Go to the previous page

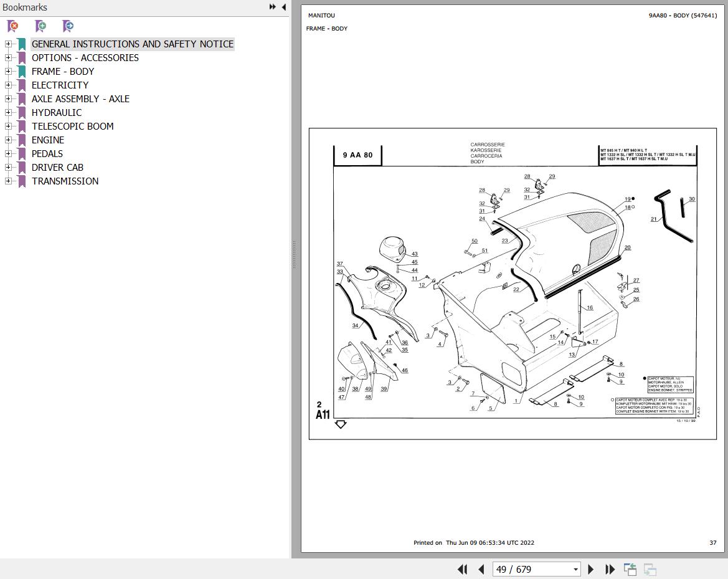coord(481,569)
